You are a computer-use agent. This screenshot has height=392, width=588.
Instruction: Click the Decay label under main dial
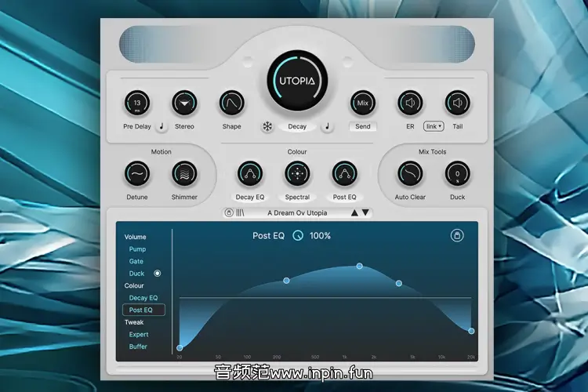(x=297, y=126)
